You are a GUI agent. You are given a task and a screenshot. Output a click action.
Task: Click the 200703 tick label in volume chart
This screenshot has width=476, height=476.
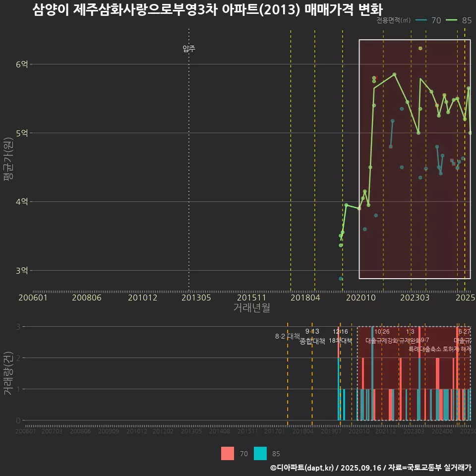pos(52,431)
